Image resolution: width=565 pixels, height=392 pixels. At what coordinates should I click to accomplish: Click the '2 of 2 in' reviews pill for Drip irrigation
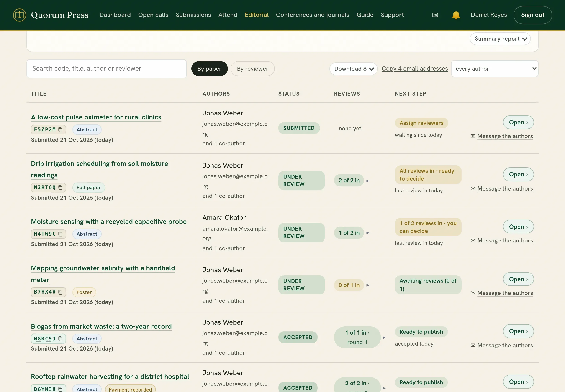[x=349, y=180]
